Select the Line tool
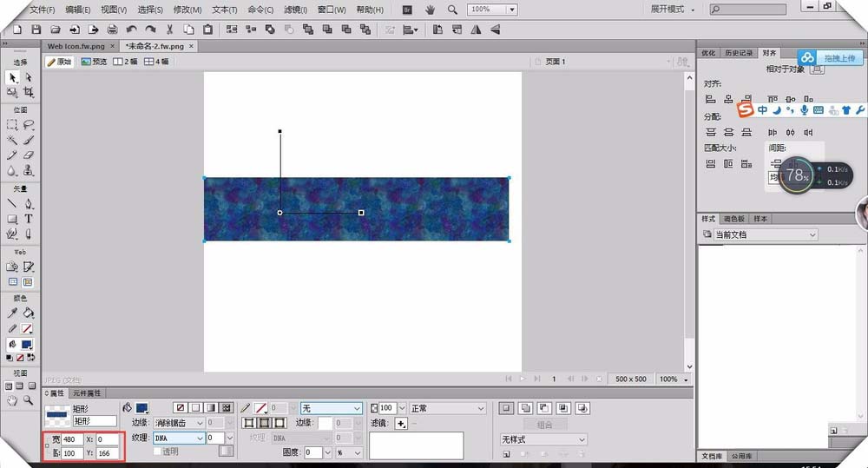868x468 pixels. (12, 204)
